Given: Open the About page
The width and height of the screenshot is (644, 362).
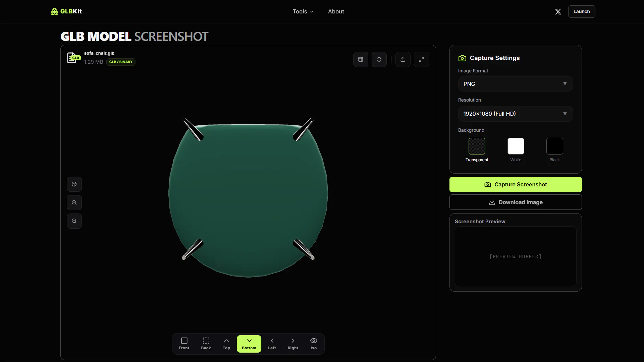Looking at the screenshot, I should (x=336, y=12).
